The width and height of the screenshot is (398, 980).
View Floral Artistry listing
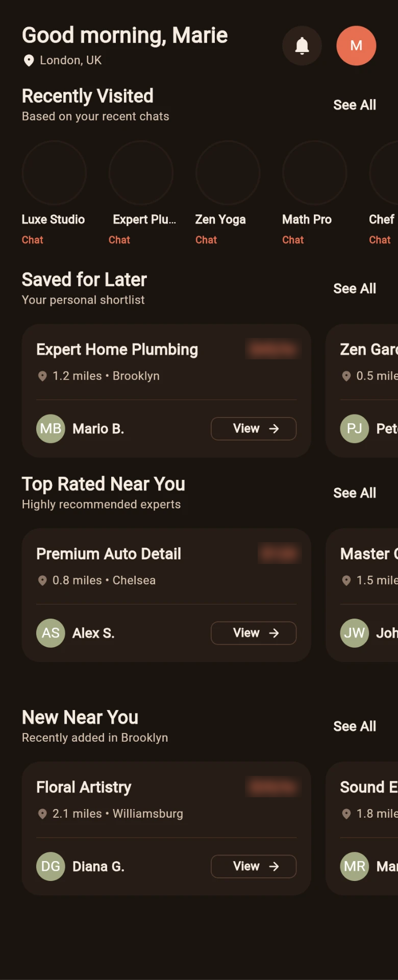tap(254, 866)
